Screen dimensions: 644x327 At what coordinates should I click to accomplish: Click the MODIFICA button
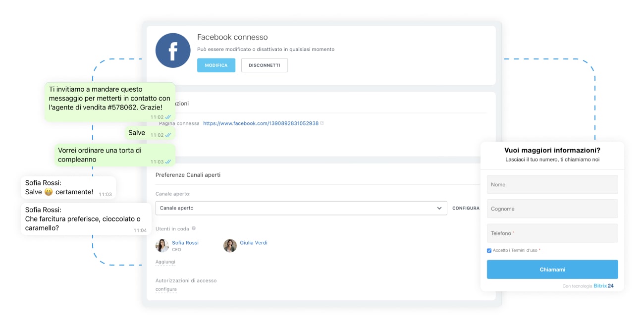(x=216, y=65)
